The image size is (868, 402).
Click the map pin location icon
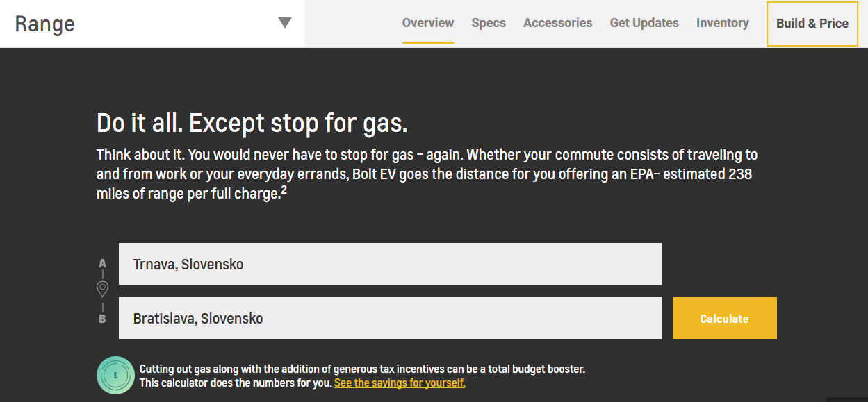click(102, 289)
